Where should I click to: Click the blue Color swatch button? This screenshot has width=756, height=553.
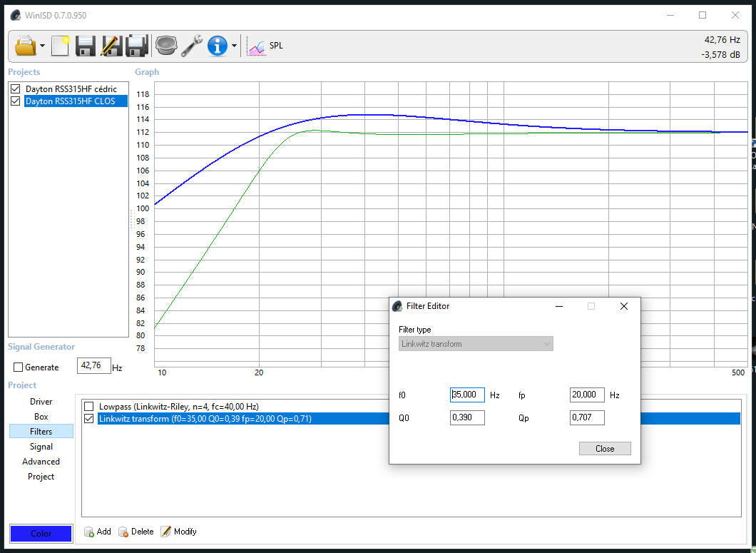41,534
